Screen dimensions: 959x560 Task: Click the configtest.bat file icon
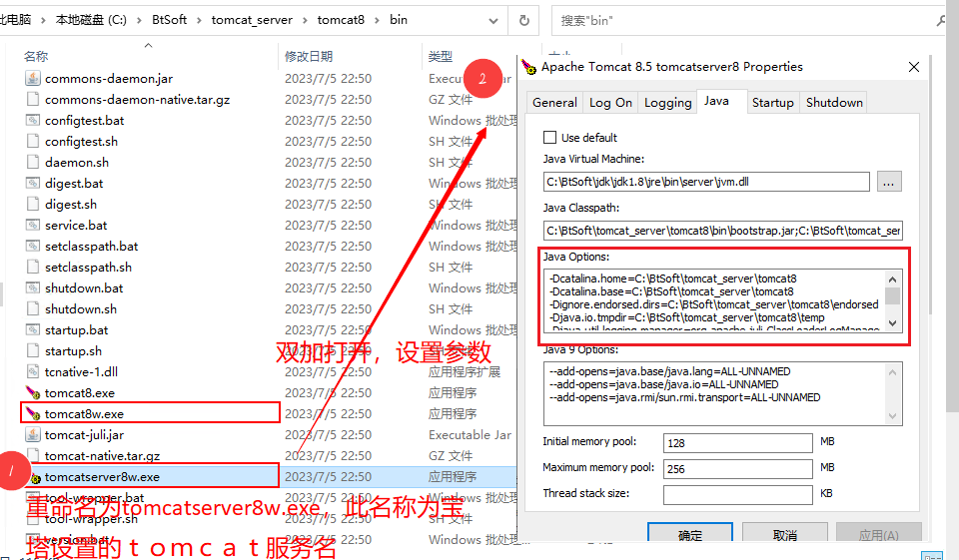coord(32,121)
